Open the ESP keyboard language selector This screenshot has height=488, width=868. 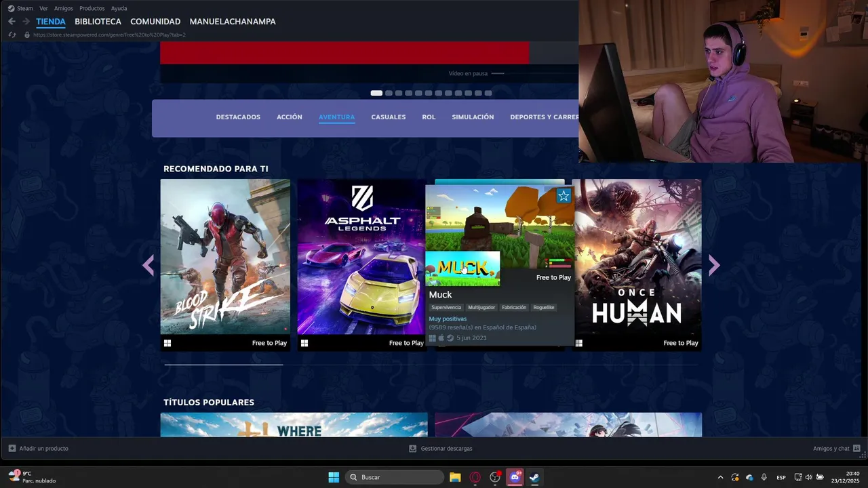point(781,477)
